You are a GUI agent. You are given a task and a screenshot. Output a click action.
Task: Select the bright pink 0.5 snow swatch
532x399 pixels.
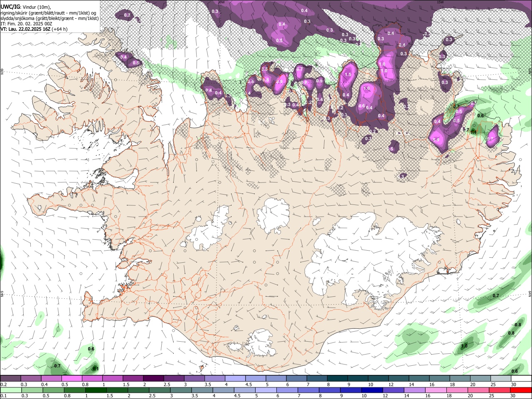pyautogui.click(x=71, y=379)
